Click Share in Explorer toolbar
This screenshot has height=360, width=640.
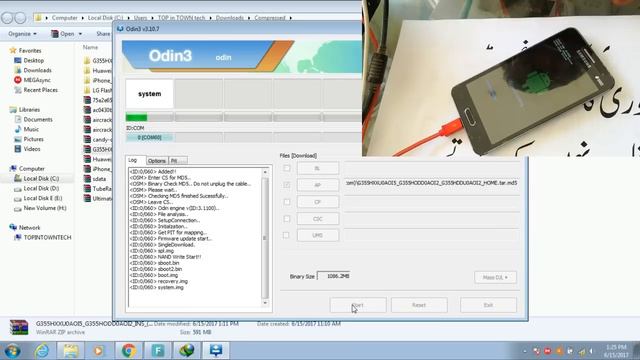pos(103,34)
